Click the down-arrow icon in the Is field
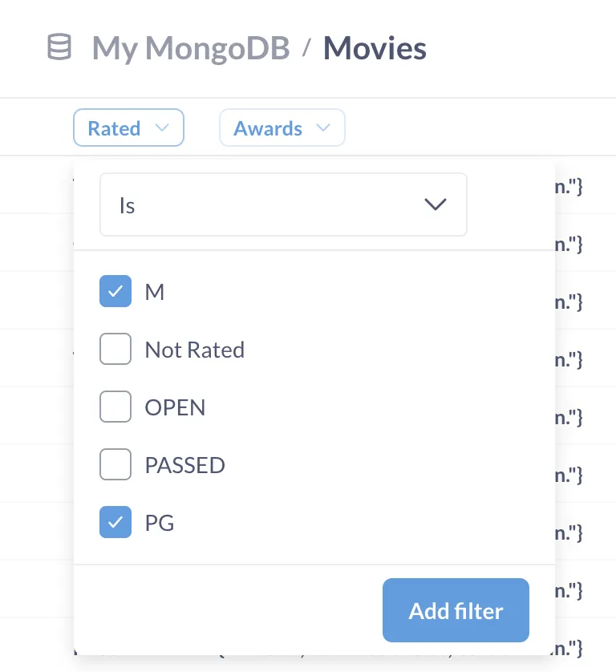The width and height of the screenshot is (616, 672). click(436, 204)
